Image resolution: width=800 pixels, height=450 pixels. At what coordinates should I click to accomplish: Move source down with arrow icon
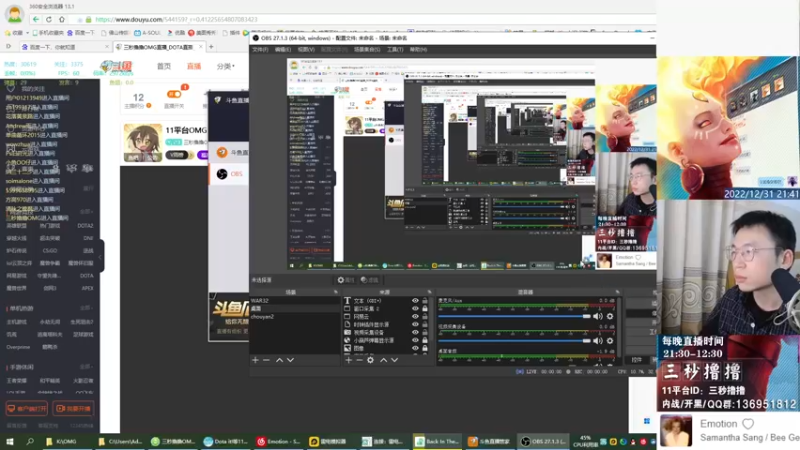click(x=394, y=360)
